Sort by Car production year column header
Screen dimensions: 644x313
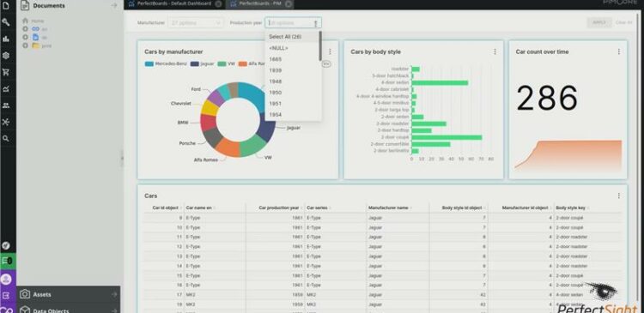[x=279, y=208]
